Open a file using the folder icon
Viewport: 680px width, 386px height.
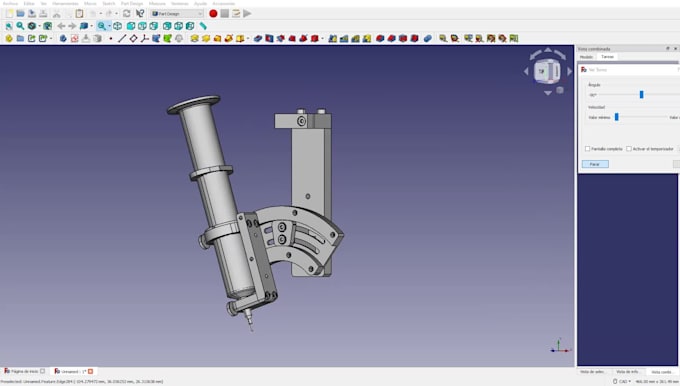(x=20, y=14)
